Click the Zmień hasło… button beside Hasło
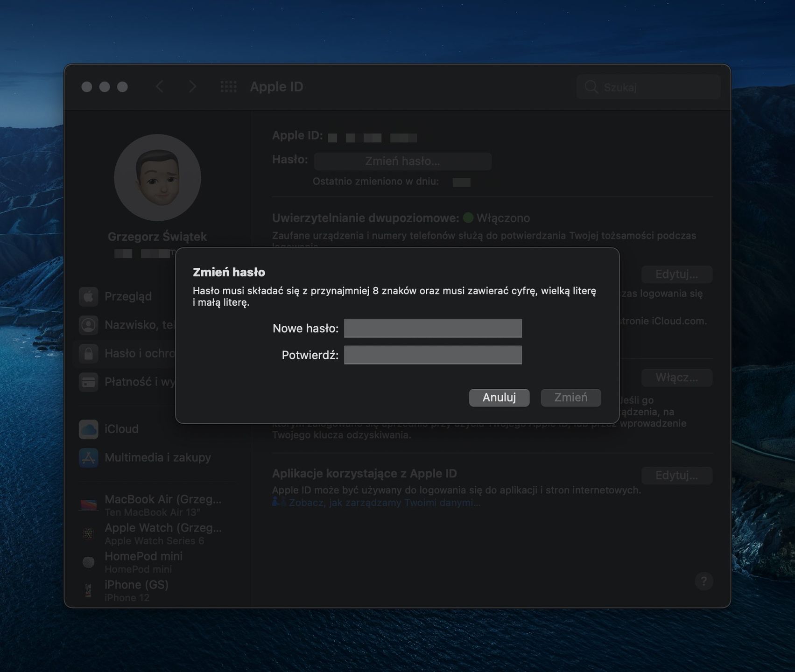795x672 pixels. tap(402, 161)
